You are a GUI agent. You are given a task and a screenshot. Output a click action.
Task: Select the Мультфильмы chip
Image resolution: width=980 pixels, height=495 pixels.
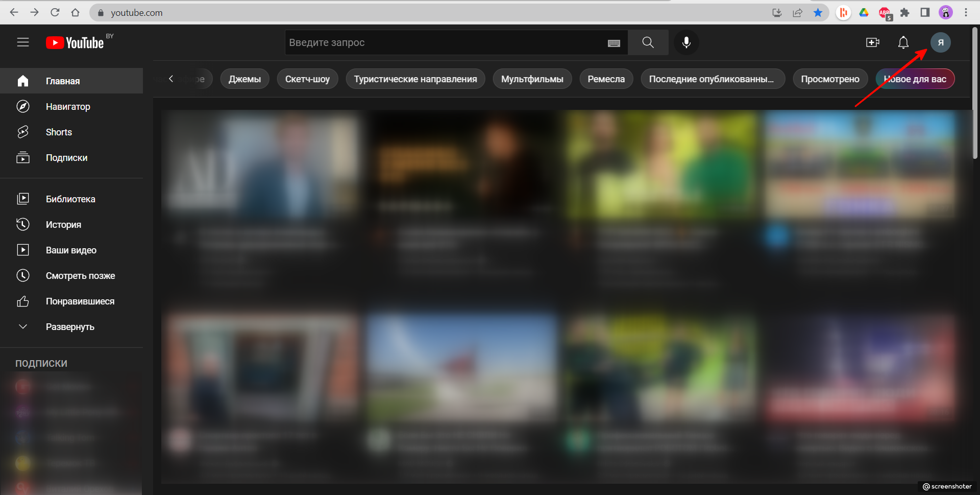pyautogui.click(x=532, y=79)
